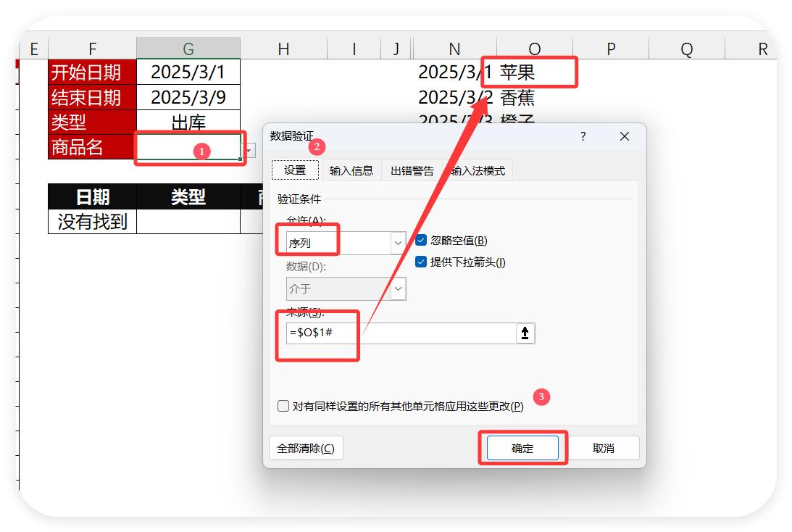792x532 pixels.
Task: Select the 出库 type cell
Action: (x=188, y=122)
